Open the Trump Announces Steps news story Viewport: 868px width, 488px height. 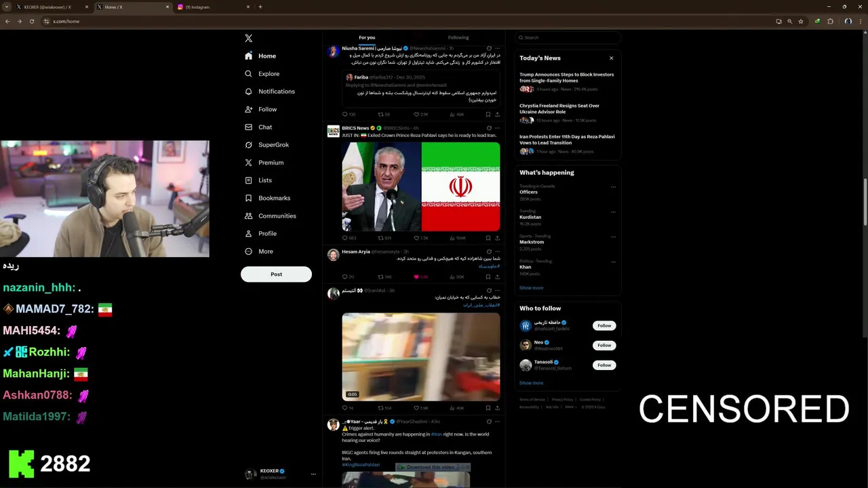[567, 82]
